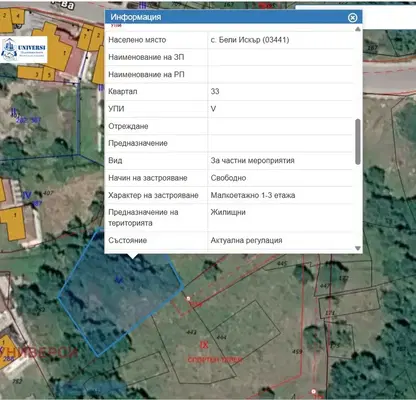Click the Universi logo on the map

click(x=24, y=50)
